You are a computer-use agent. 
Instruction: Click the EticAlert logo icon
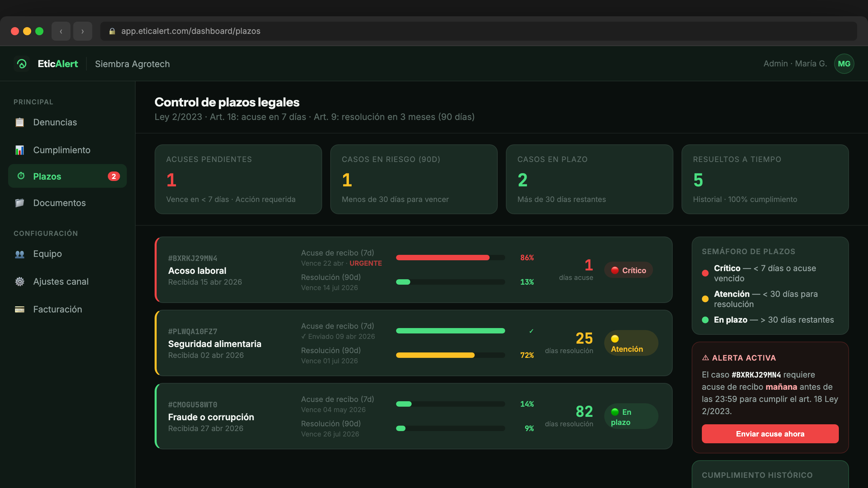click(x=22, y=64)
